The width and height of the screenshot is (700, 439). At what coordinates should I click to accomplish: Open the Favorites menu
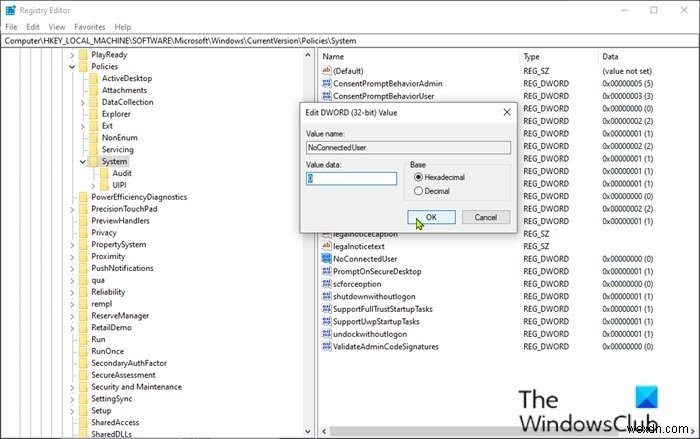[x=90, y=27]
